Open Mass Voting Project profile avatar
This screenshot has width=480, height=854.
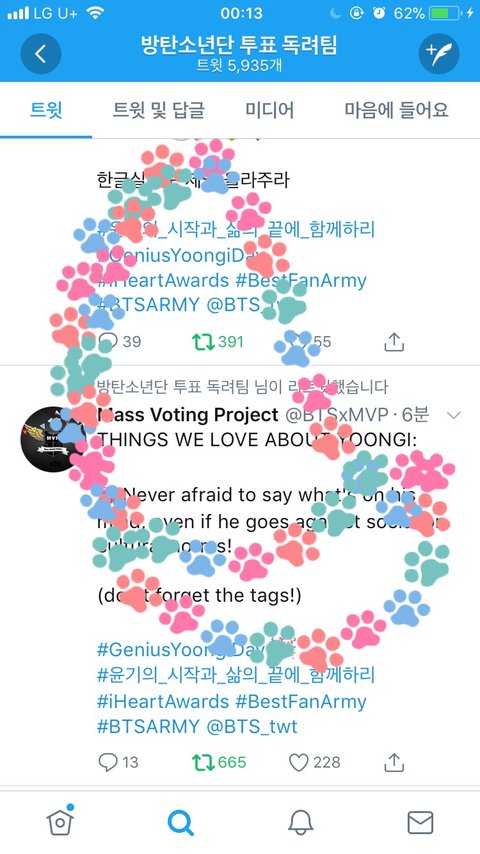[x=53, y=440]
